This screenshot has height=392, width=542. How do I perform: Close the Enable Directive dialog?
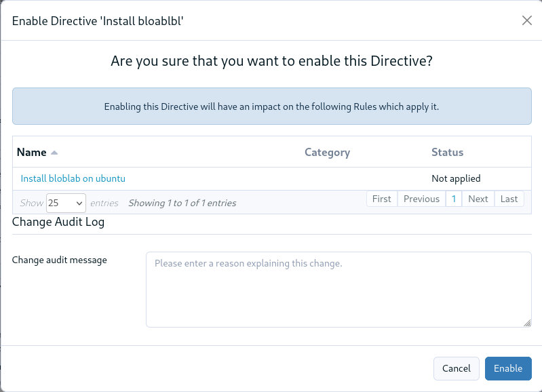click(527, 21)
